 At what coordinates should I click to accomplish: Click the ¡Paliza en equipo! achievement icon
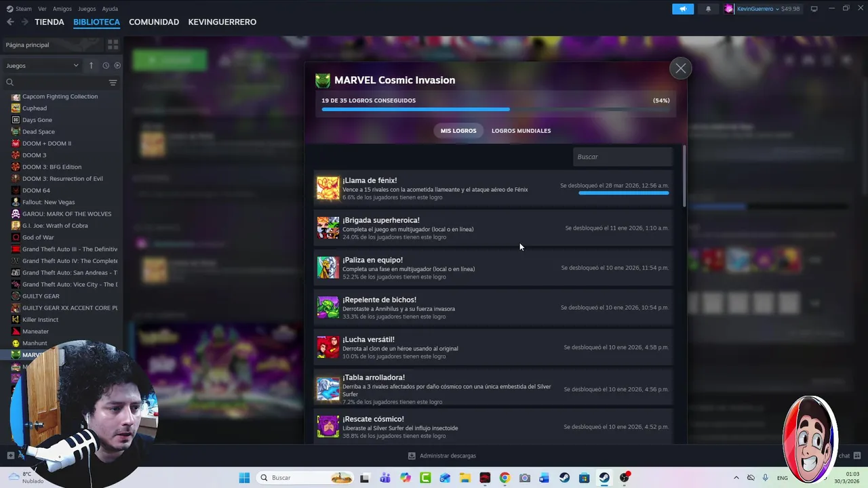coord(328,268)
